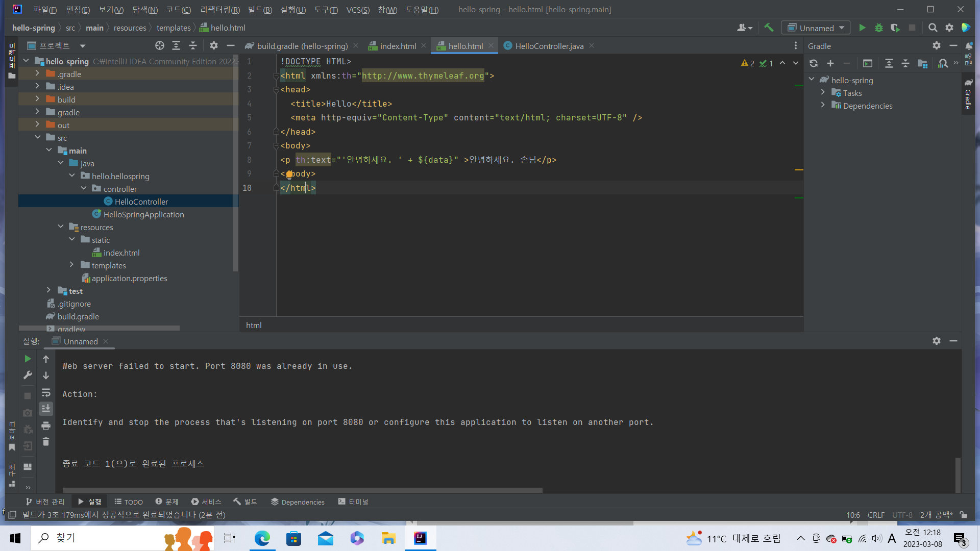Open Microsoft Edge from taskbar
Screen dimensions: 980x551
(x=262, y=538)
